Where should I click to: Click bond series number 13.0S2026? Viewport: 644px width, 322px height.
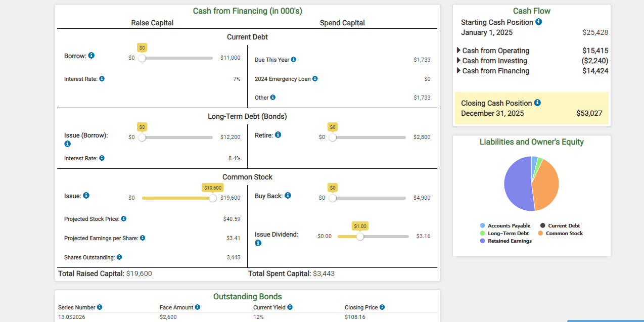[72, 317]
